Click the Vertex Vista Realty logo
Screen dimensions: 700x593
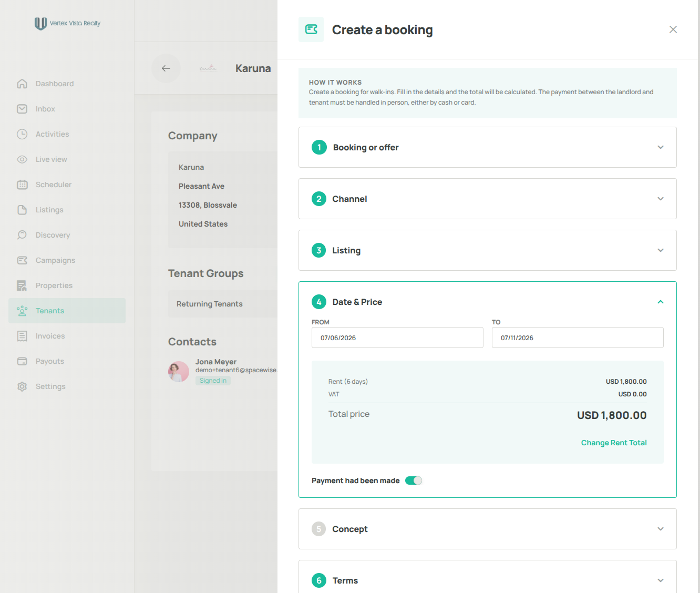[x=67, y=23]
